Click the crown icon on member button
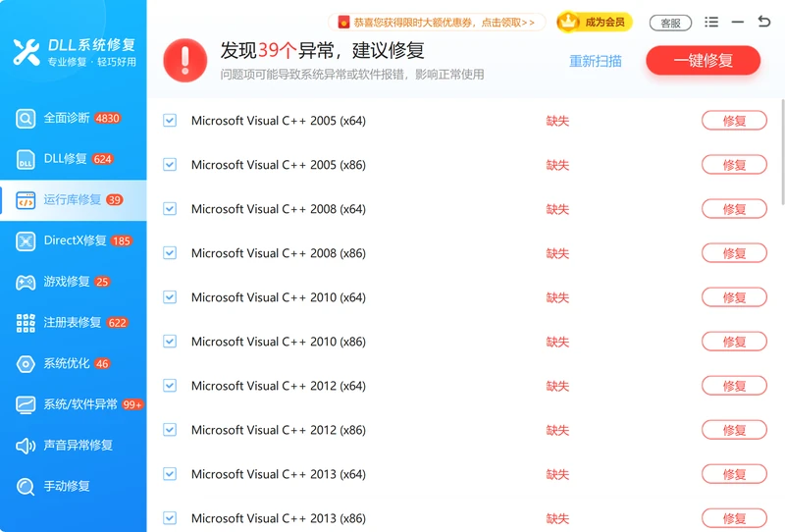This screenshot has height=532, width=785. [568, 22]
